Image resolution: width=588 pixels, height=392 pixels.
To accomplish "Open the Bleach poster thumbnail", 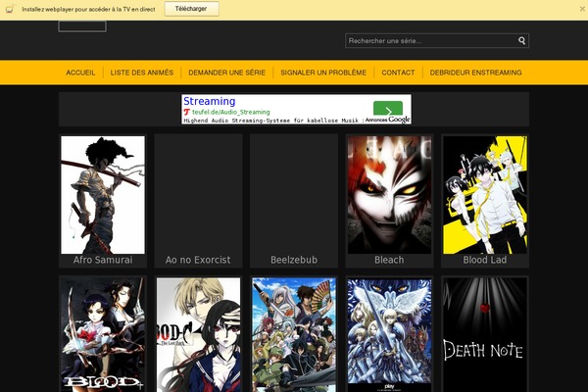I will coord(389,195).
